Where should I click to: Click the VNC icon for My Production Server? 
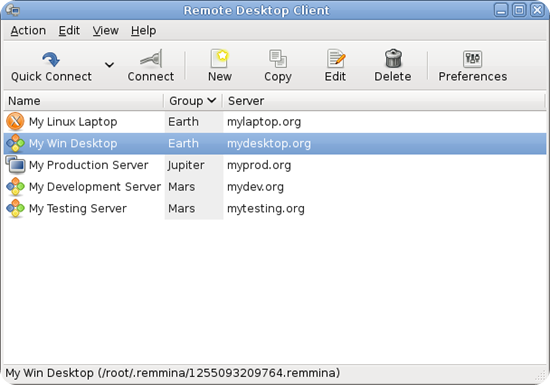tap(15, 165)
